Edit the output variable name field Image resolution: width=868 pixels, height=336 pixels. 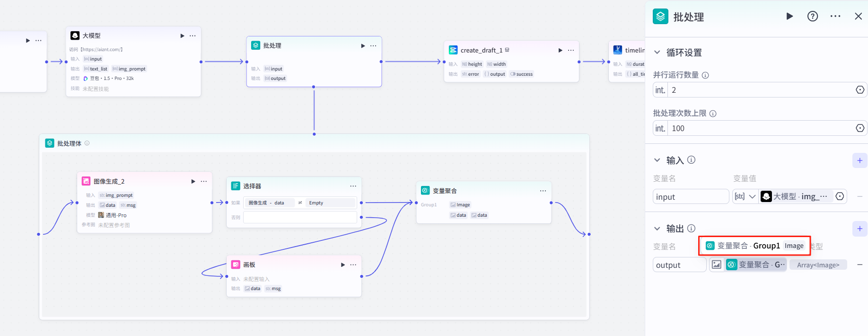(680, 265)
